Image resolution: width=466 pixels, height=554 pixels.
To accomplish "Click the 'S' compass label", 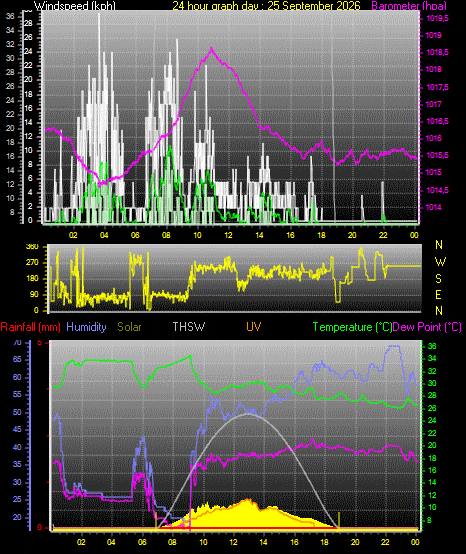I will tap(438, 279).
